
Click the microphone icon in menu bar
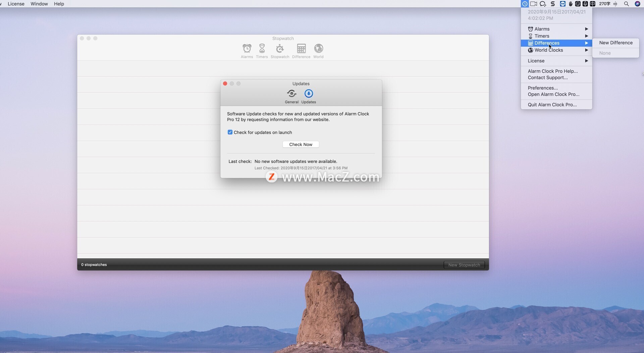pos(585,4)
